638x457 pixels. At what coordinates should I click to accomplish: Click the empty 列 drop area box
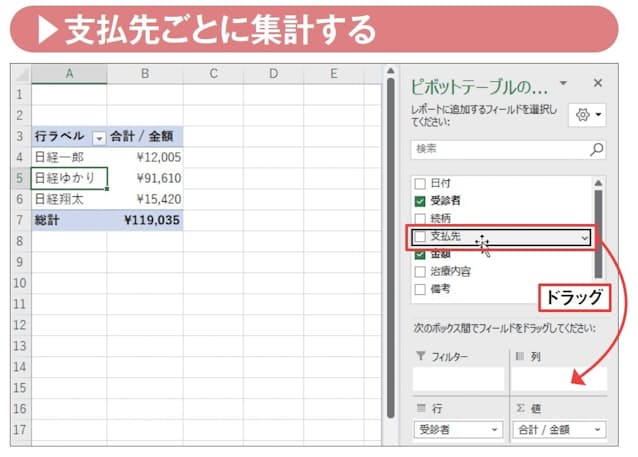(x=559, y=379)
